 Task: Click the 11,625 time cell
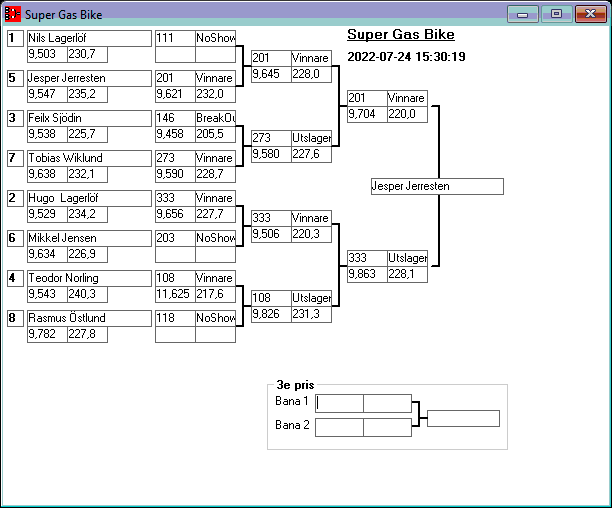click(x=174, y=294)
